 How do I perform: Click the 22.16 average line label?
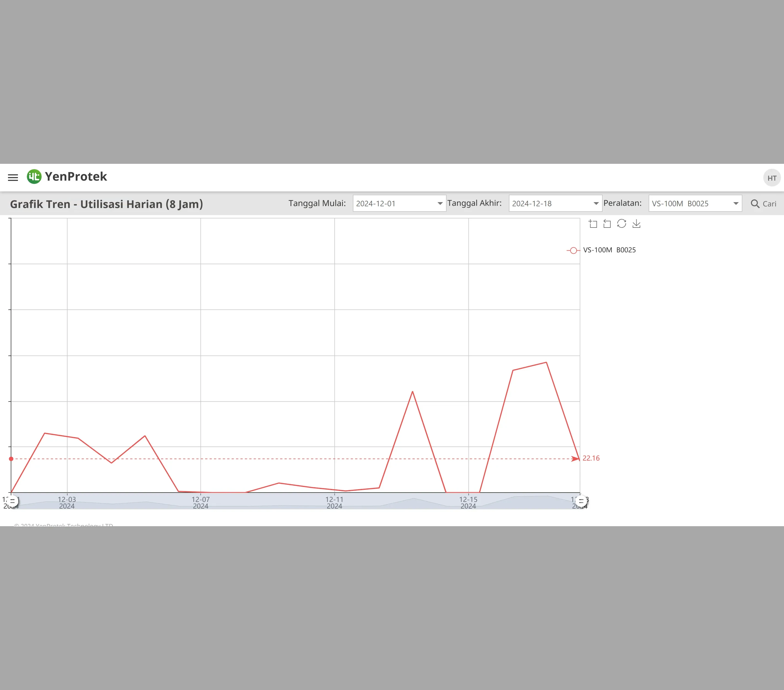pyautogui.click(x=591, y=458)
